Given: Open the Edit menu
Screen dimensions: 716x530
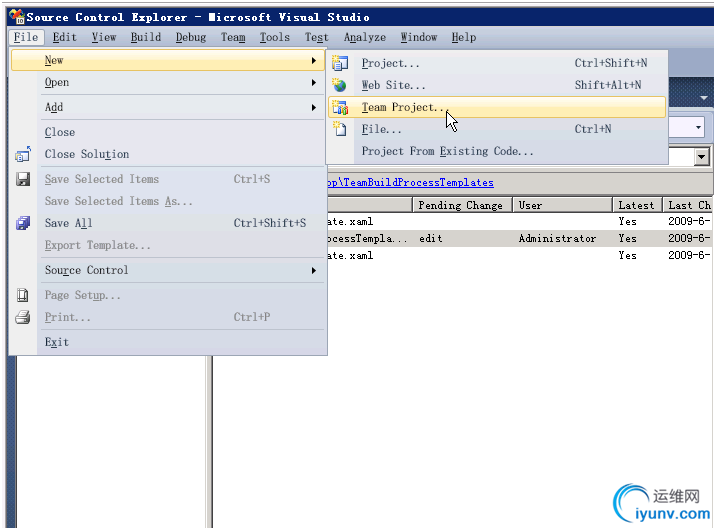Looking at the screenshot, I should point(64,37).
